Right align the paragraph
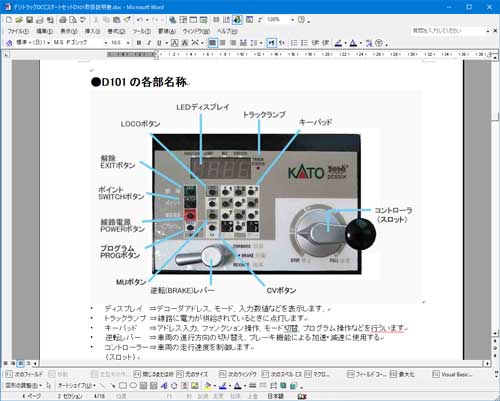This screenshot has width=500, height=401. tap(233, 43)
